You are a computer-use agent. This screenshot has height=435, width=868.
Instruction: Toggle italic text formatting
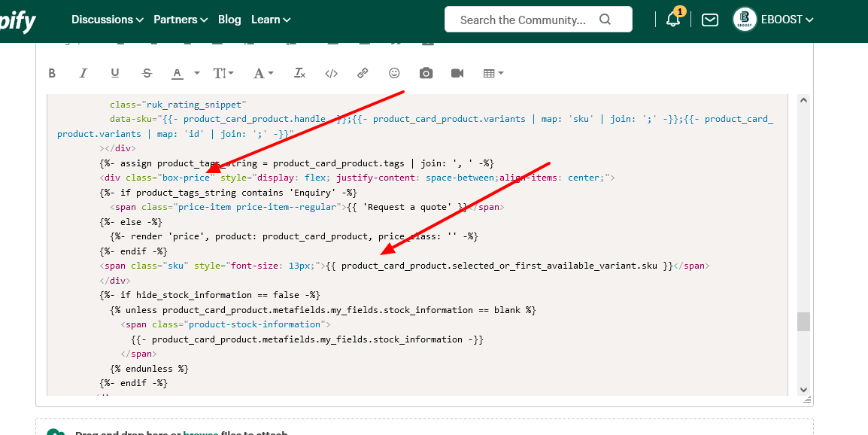83,73
